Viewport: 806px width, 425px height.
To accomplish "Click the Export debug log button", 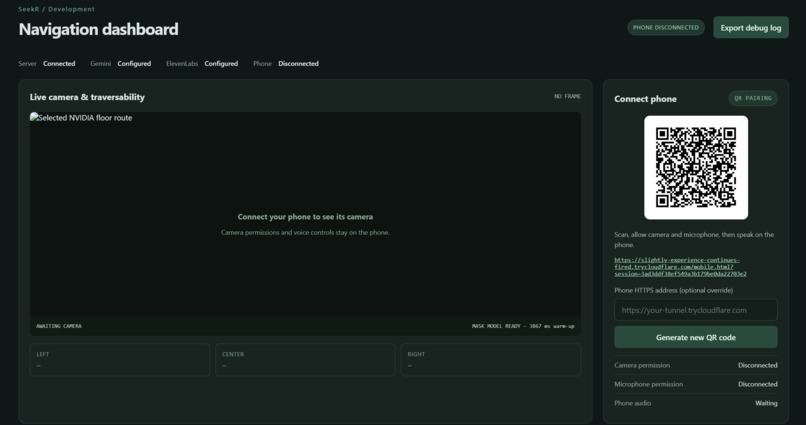I will point(750,28).
